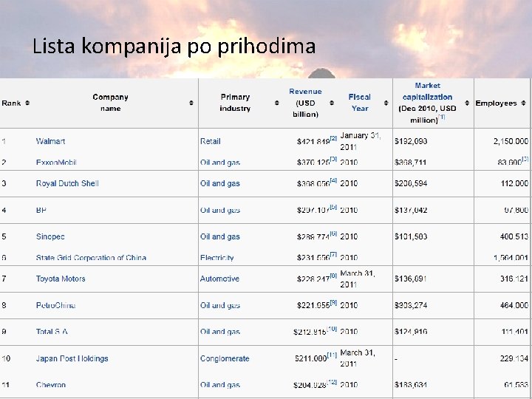Screen dimensions: 532x399
Task: Open Toyota Motors link
Action: point(61,279)
